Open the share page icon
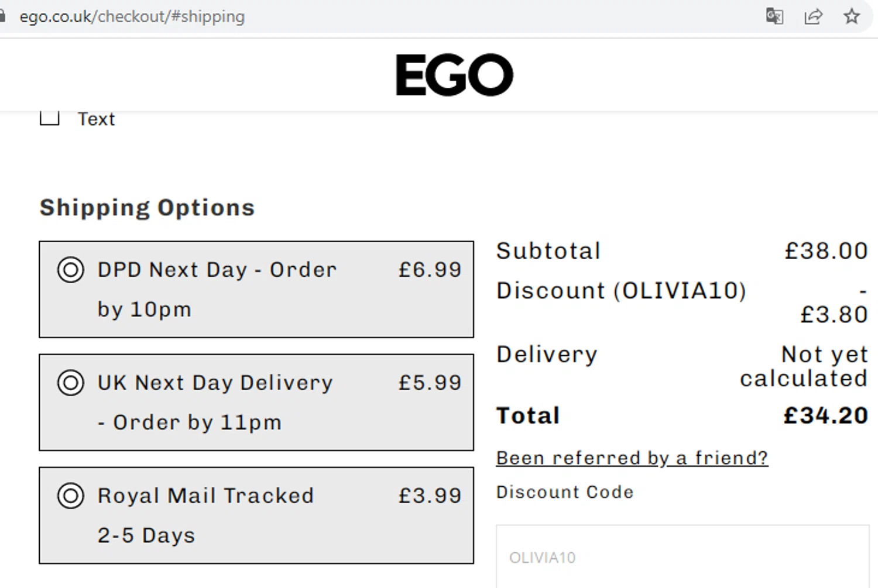The width and height of the screenshot is (878, 588). coord(813,16)
